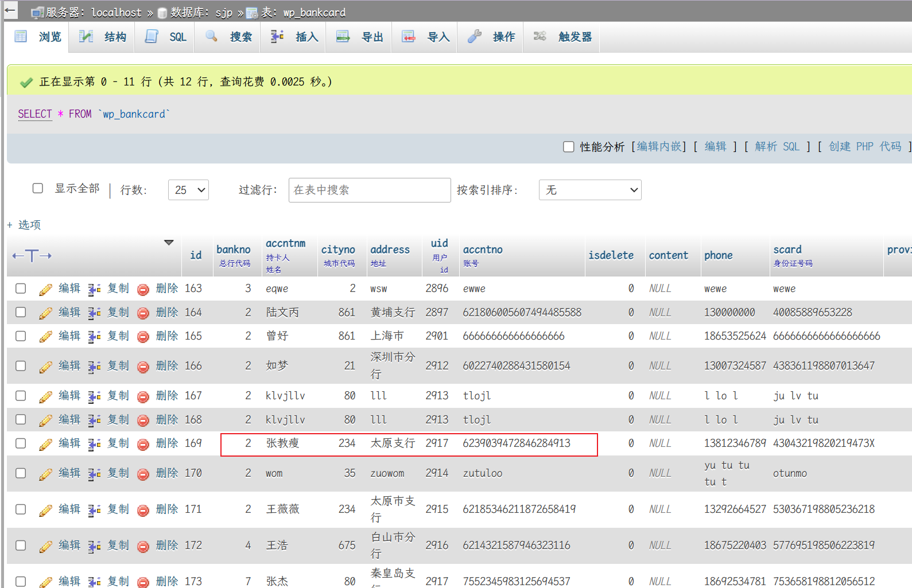
Task: Click the red delete icon for row 173
Action: coord(143,582)
